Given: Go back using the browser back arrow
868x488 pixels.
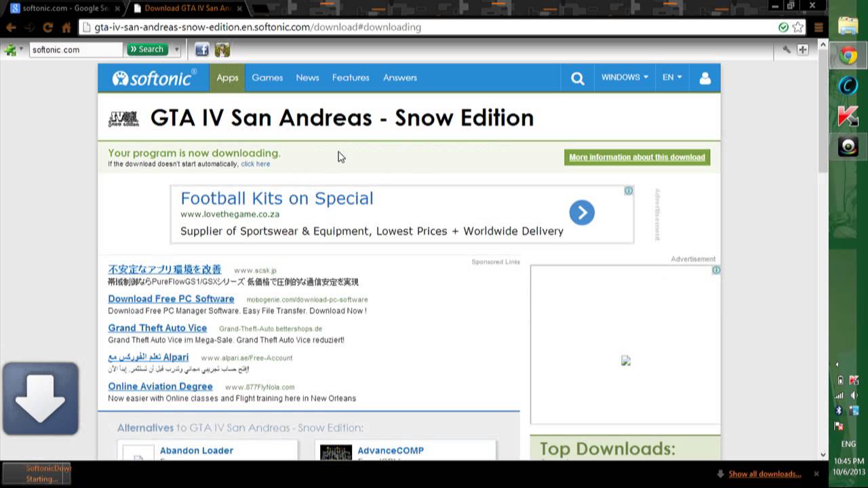Looking at the screenshot, I should pos(12,28).
